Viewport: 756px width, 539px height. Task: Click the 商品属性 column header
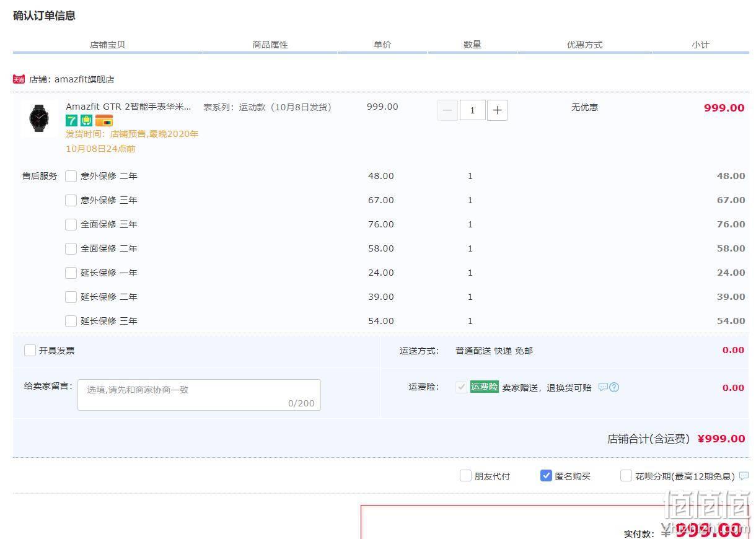click(270, 45)
